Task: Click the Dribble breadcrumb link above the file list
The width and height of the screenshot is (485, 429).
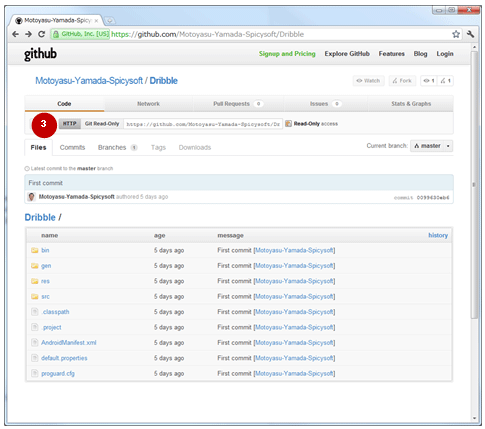Action: coord(40,217)
